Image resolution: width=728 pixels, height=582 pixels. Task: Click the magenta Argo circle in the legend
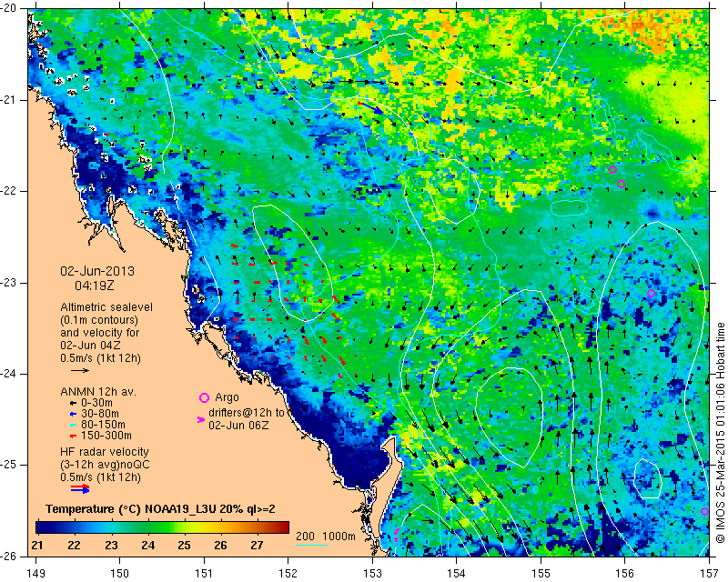[x=204, y=397]
